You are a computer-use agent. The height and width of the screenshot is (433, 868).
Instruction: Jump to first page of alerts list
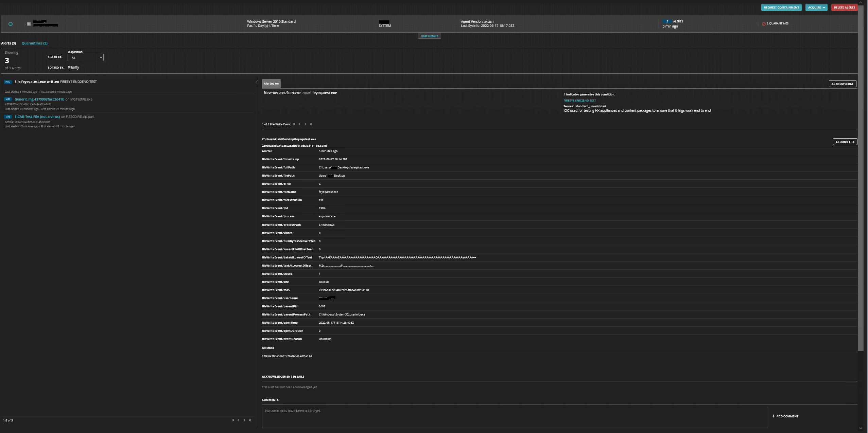tap(233, 420)
